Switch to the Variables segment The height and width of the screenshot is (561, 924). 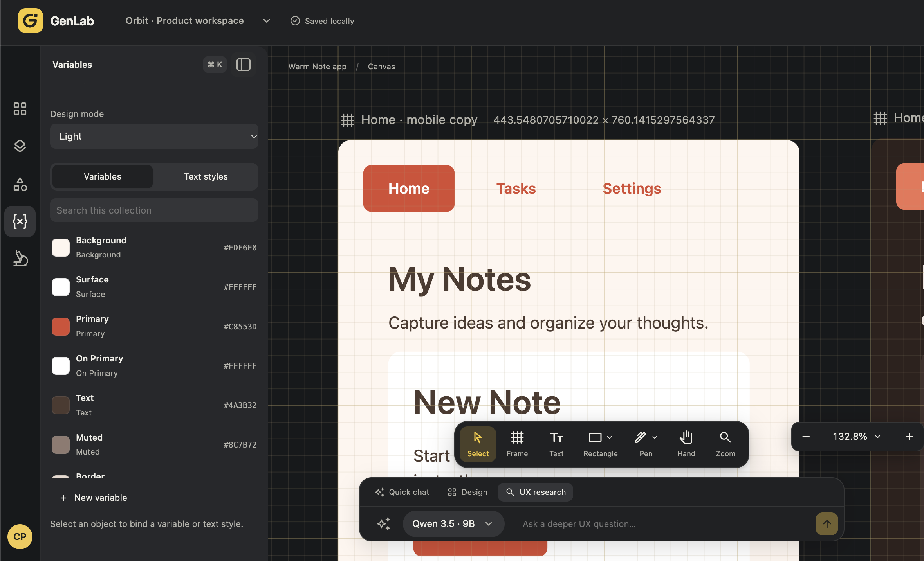click(x=103, y=176)
